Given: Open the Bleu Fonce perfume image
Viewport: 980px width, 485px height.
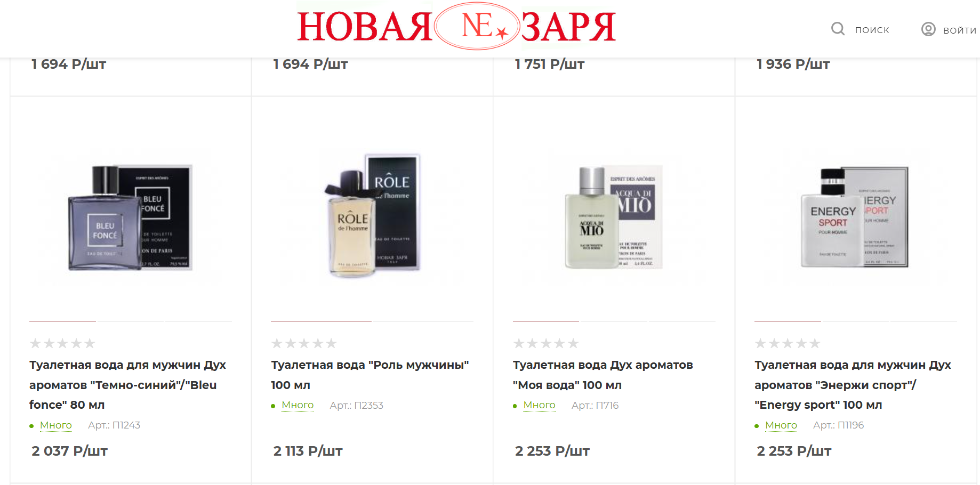Looking at the screenshot, I should 130,217.
